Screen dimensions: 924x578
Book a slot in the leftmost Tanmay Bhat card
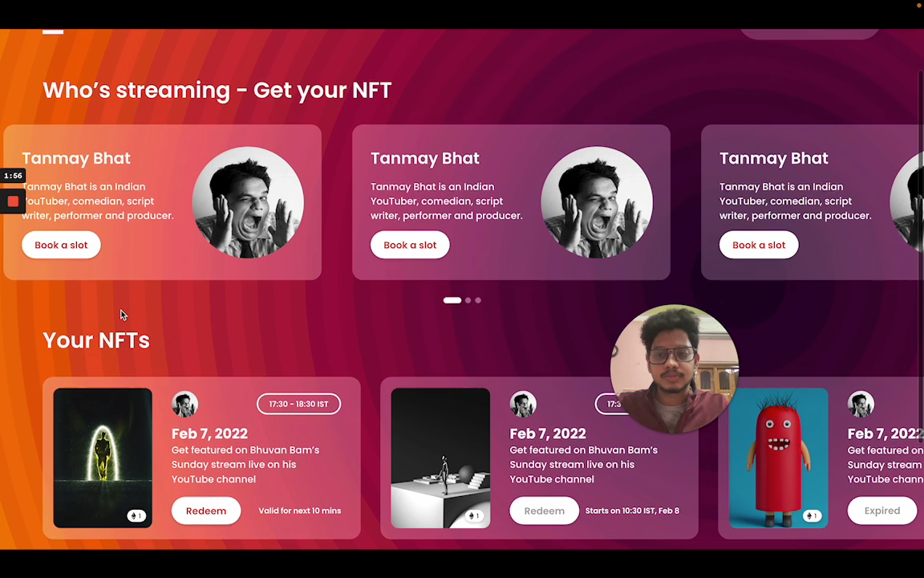(x=61, y=245)
